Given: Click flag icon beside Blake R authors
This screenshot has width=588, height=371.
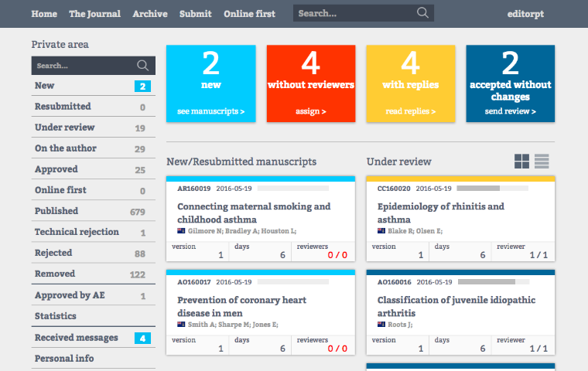Looking at the screenshot, I should coord(381,231).
